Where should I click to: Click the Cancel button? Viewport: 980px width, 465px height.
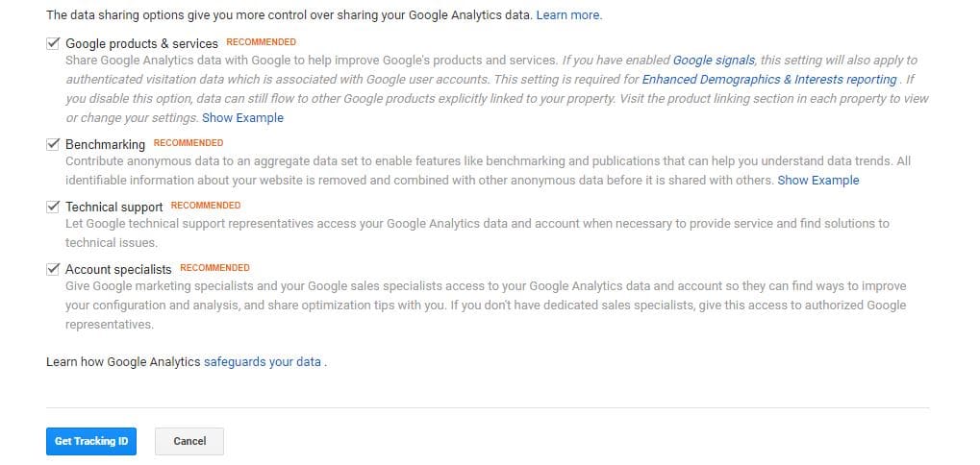189,441
